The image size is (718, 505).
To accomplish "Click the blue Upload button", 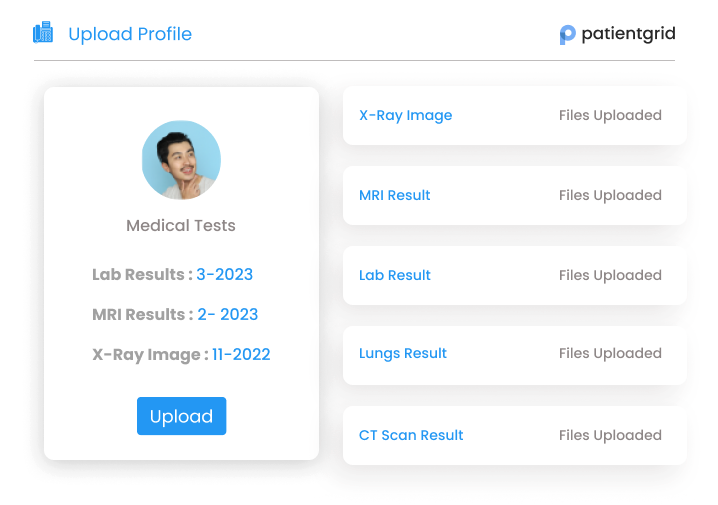I will coord(181,416).
